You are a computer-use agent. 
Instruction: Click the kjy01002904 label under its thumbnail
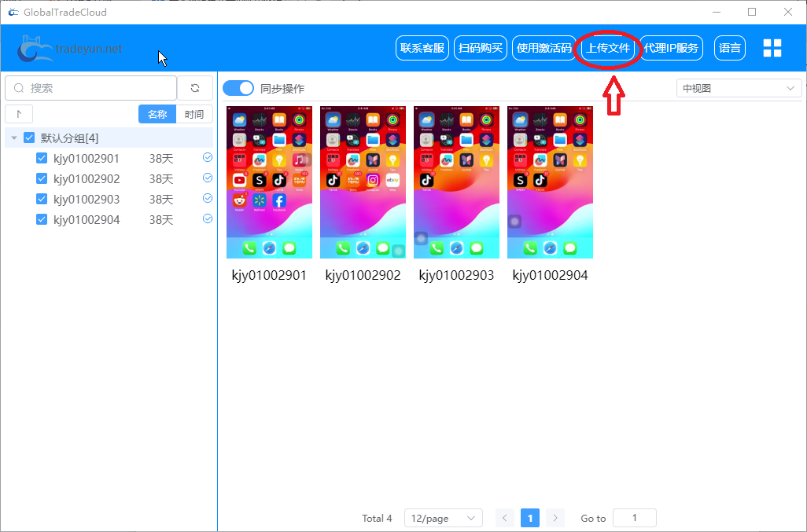[550, 276]
